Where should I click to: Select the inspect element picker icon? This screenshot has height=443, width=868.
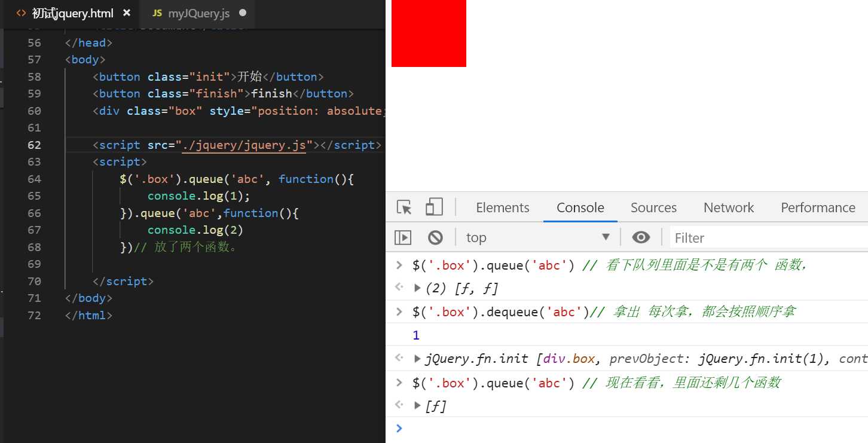click(x=405, y=207)
